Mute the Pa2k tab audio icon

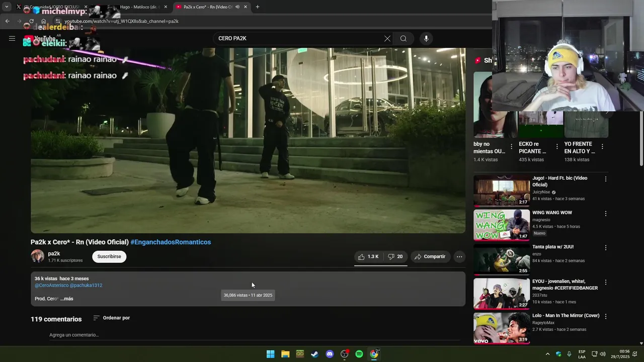[237, 7]
